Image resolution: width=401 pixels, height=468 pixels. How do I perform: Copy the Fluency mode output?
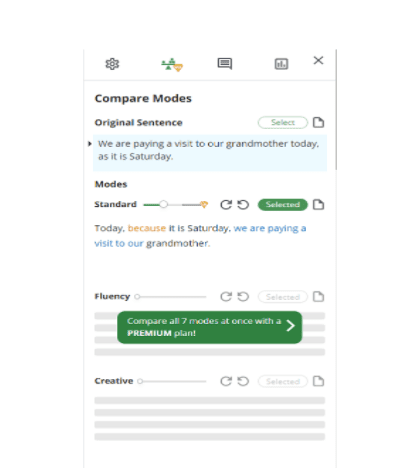click(318, 296)
